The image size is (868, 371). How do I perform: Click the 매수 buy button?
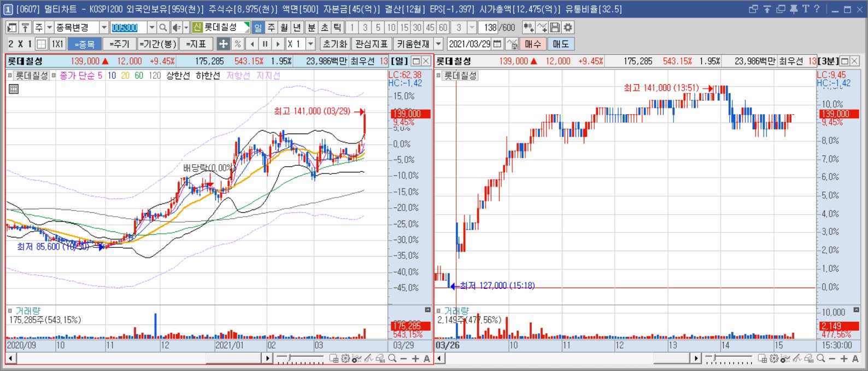[x=532, y=44]
